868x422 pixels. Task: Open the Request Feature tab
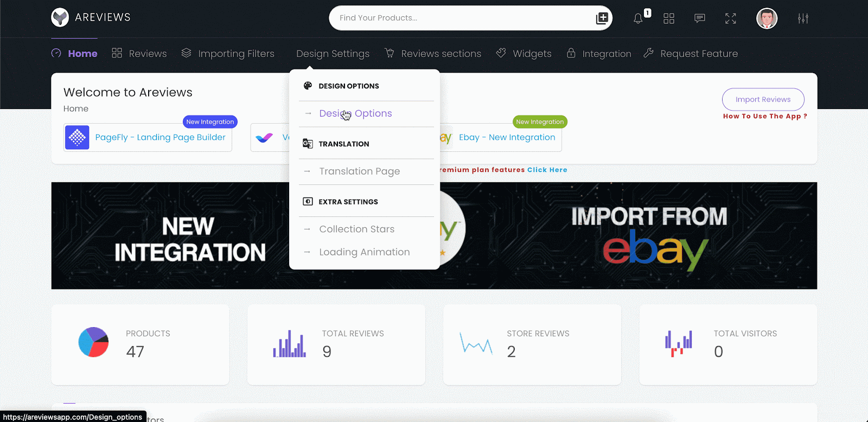pos(699,54)
